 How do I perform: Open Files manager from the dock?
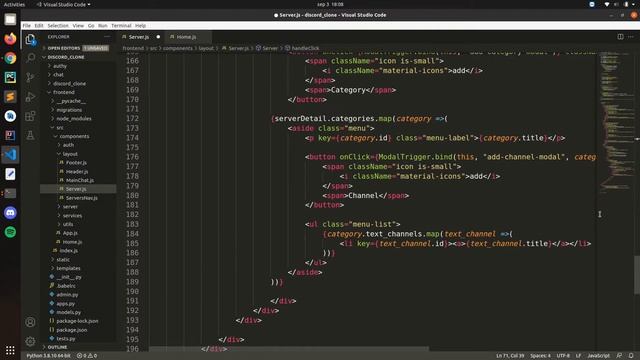(10, 19)
